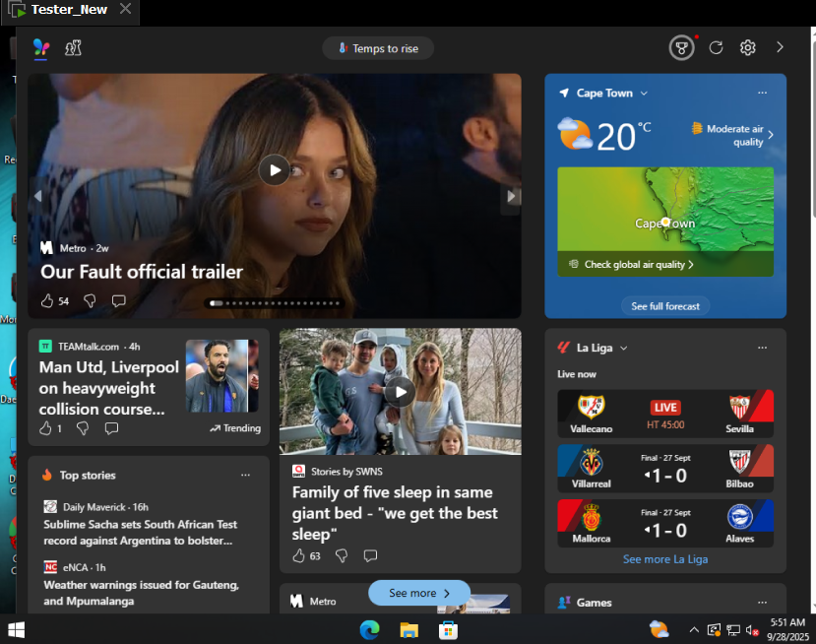Open Villarreal vs Bilbao final result
This screenshot has width=816, height=644.
coord(665,468)
